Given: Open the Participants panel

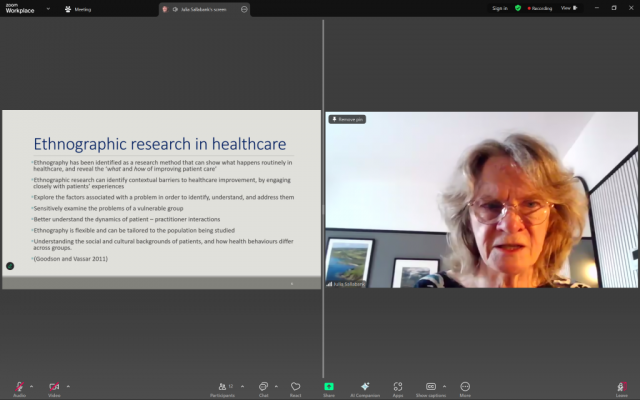Looking at the screenshot, I should 222,387.
